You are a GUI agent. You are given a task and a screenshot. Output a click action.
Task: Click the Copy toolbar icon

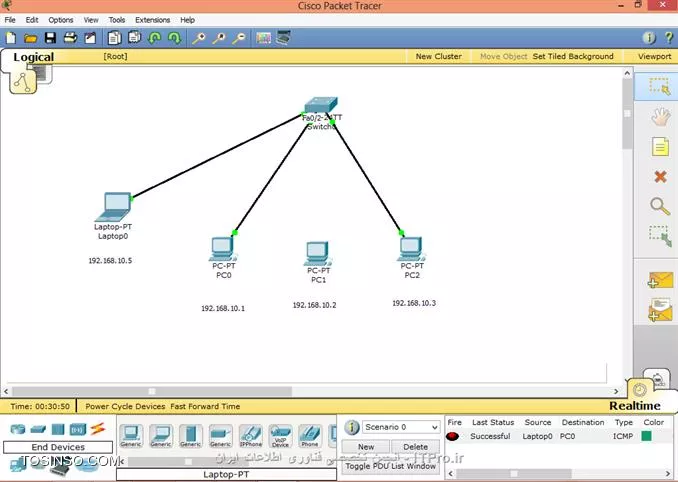[x=114, y=38]
